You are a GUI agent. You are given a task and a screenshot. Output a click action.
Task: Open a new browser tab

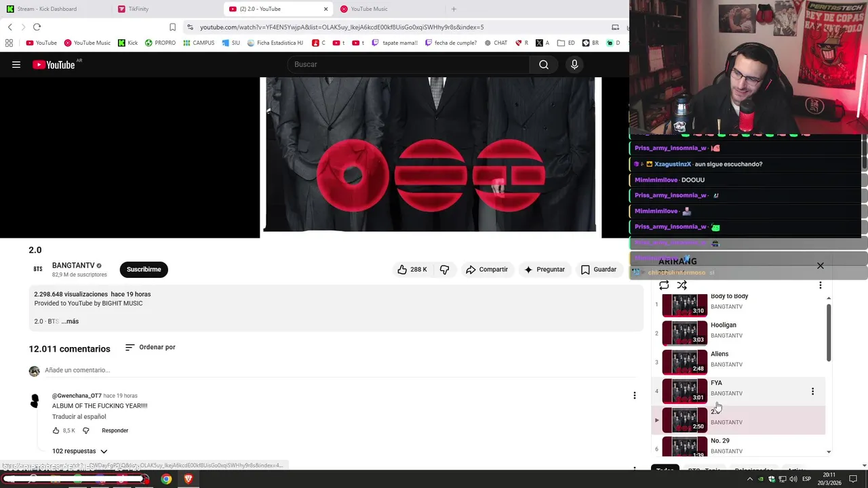454,9
